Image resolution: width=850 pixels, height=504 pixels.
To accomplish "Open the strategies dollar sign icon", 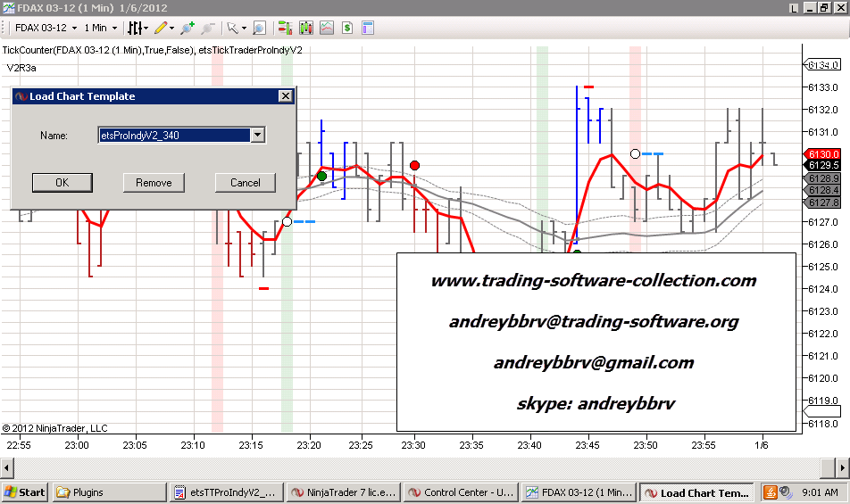I will tap(346, 28).
